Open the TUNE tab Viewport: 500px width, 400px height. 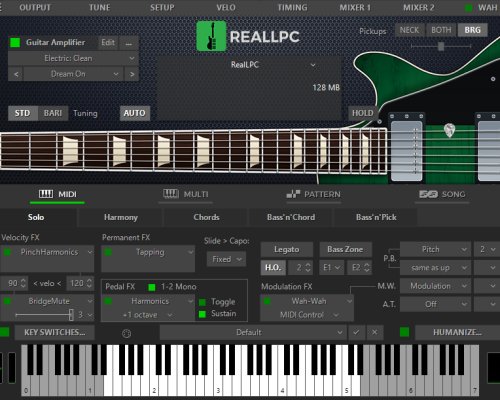coord(100,8)
